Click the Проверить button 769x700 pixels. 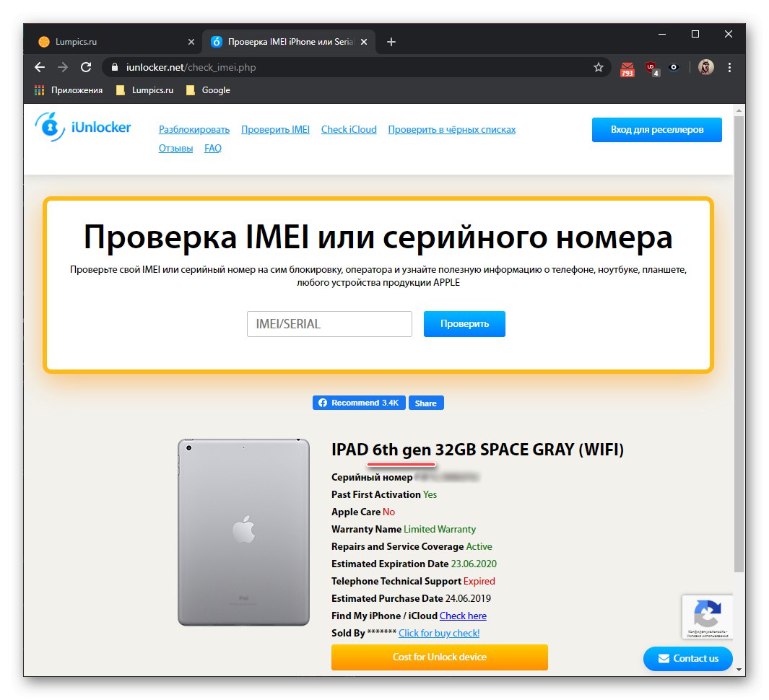[464, 324]
